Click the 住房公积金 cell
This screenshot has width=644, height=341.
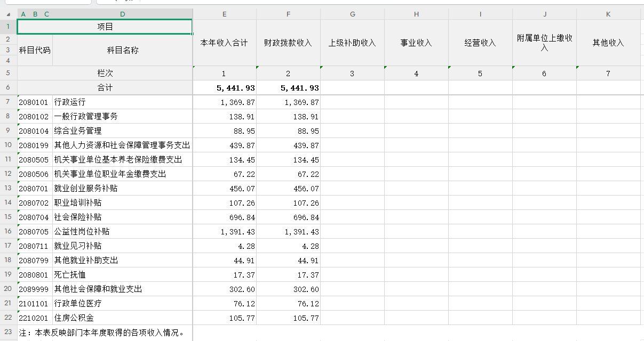(x=122, y=318)
